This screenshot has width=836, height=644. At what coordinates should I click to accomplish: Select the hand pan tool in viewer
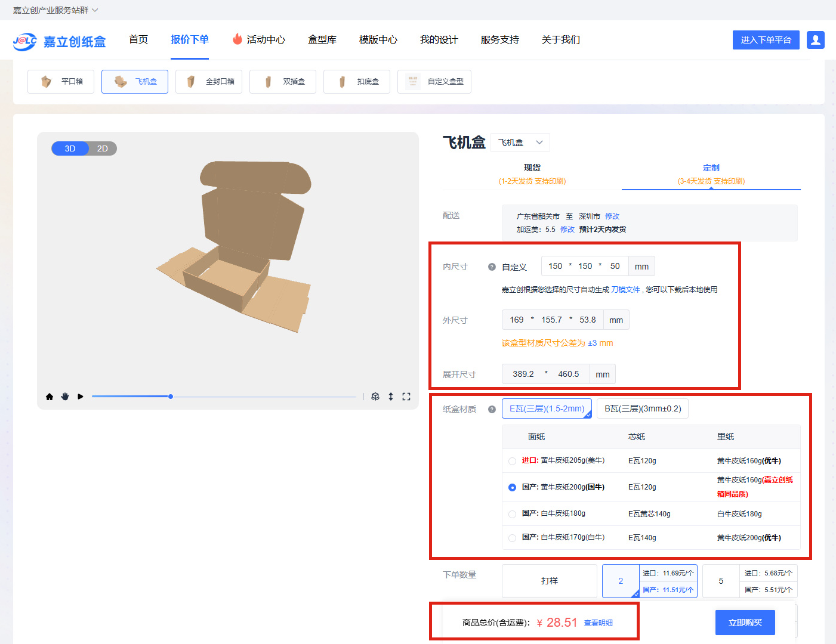point(65,397)
